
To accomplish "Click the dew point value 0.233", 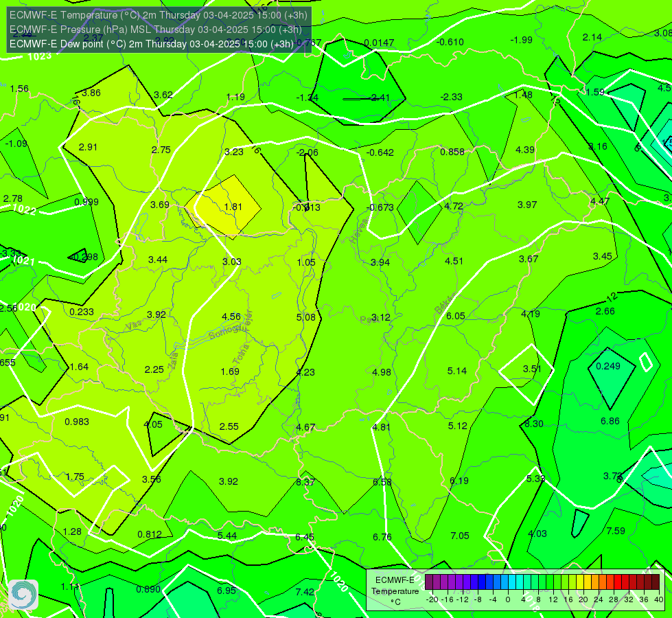I will coord(82,312).
